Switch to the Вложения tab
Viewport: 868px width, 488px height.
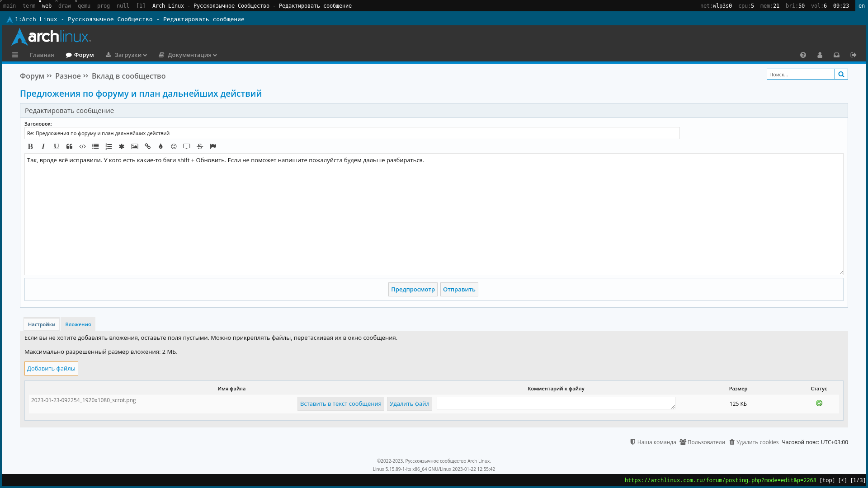(x=78, y=324)
